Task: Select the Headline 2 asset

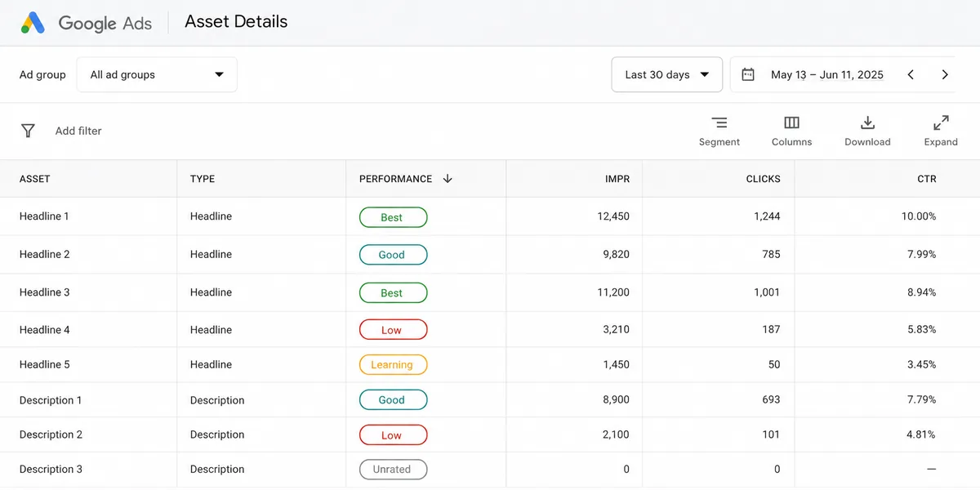Action: [44, 254]
